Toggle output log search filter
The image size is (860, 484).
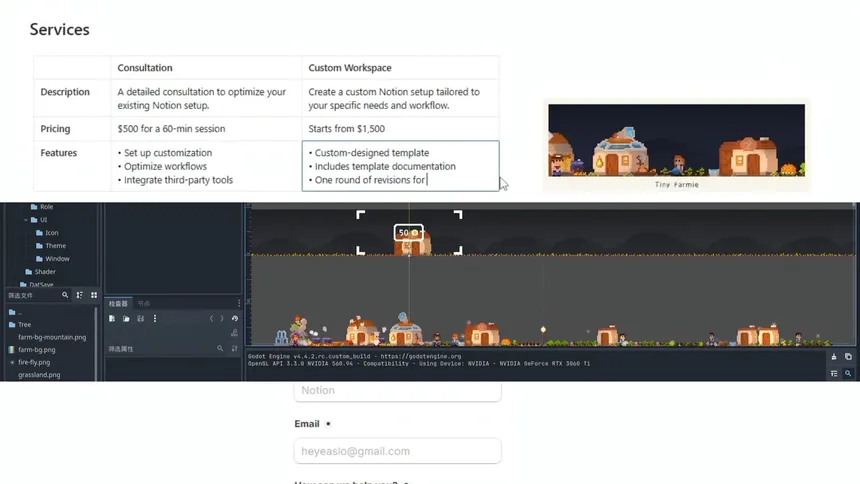pos(848,373)
